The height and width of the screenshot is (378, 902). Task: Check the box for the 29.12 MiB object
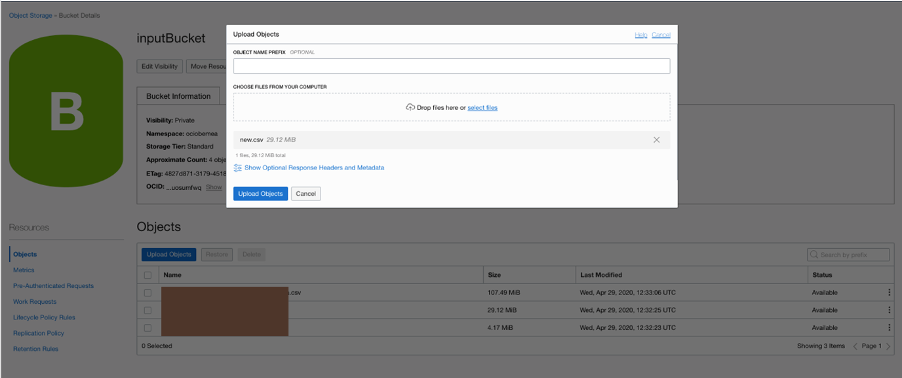point(148,310)
